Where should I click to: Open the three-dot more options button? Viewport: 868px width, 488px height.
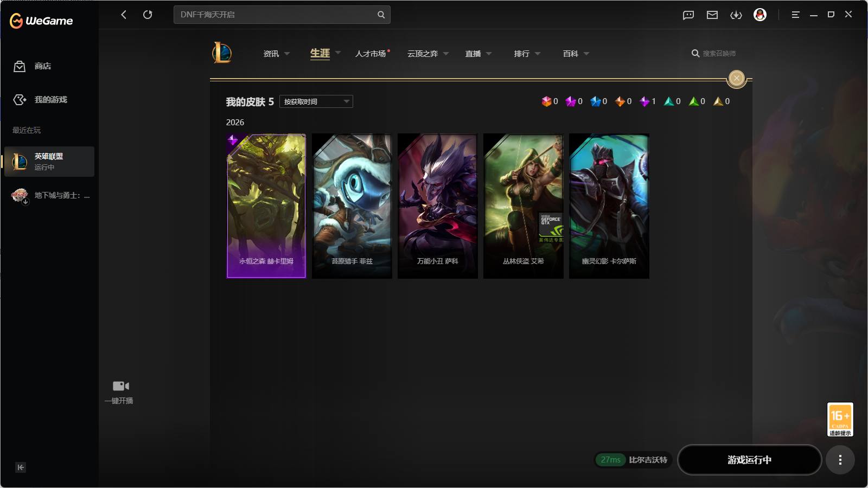(840, 460)
